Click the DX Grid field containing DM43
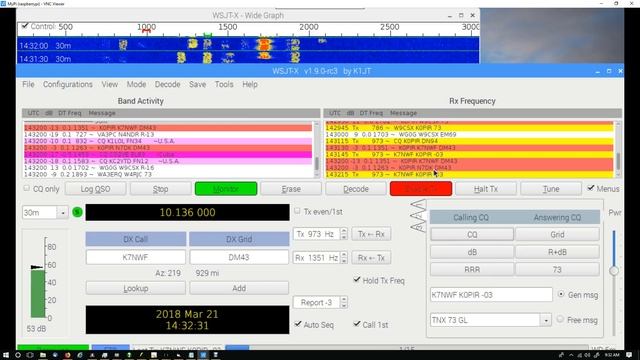Viewport: 640px width, 360px height. point(239,258)
